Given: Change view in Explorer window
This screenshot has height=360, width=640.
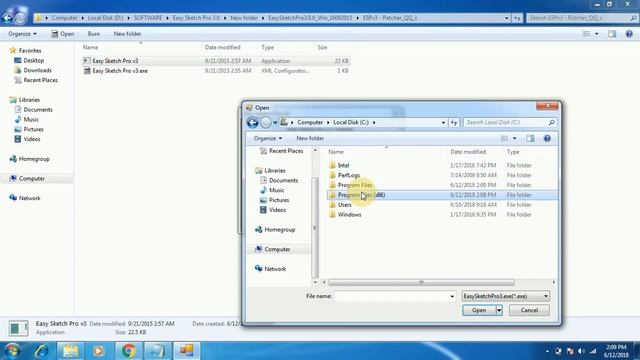Looking at the screenshot, I should point(587,34).
